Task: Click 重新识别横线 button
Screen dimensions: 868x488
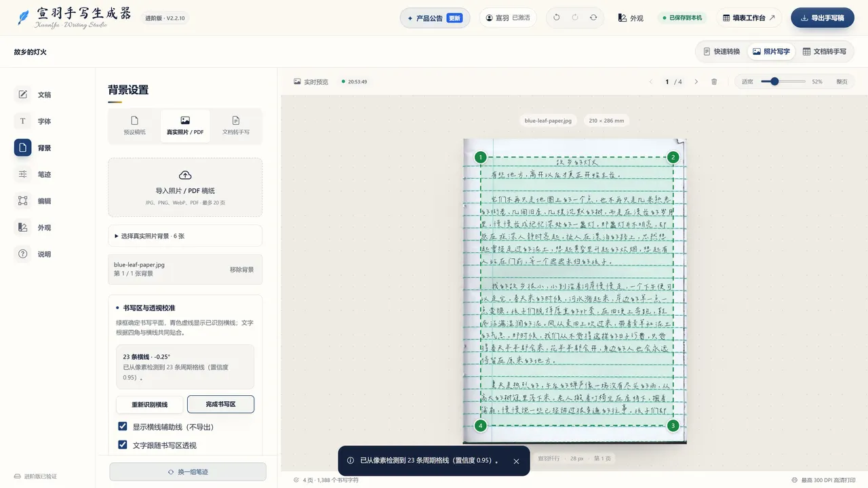Action: coord(150,404)
